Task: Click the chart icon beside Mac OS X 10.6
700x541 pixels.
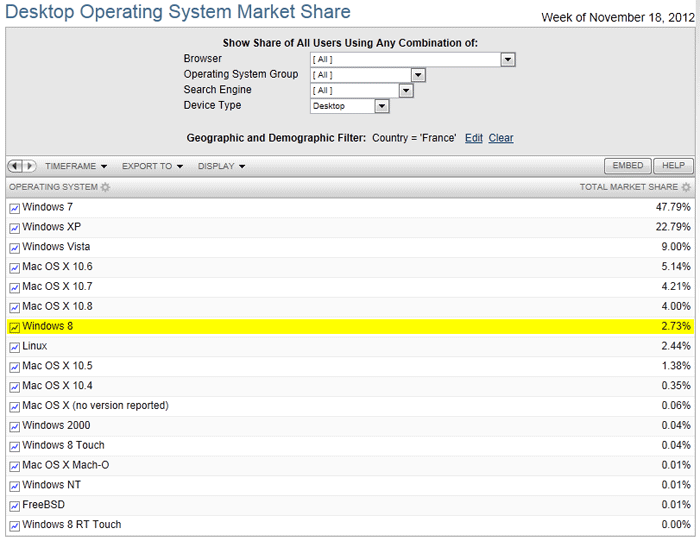Action: [14, 268]
